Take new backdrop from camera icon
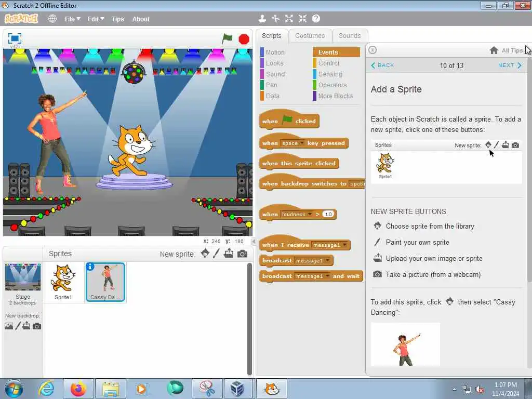 tap(37, 326)
